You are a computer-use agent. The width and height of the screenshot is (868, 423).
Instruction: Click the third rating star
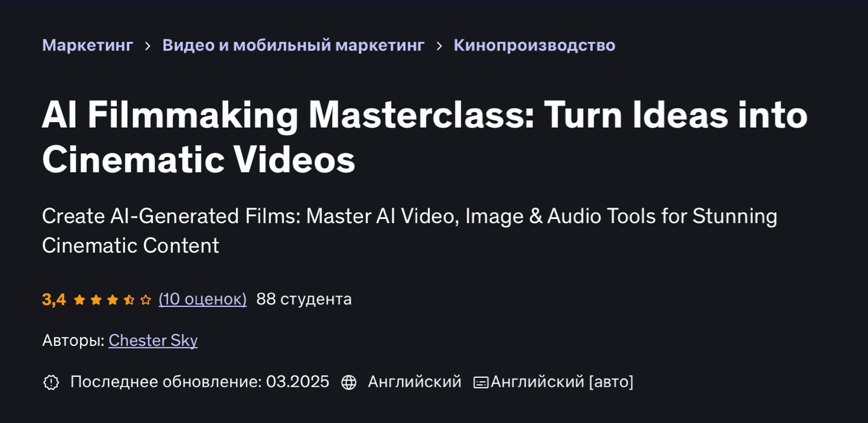pyautogui.click(x=113, y=300)
